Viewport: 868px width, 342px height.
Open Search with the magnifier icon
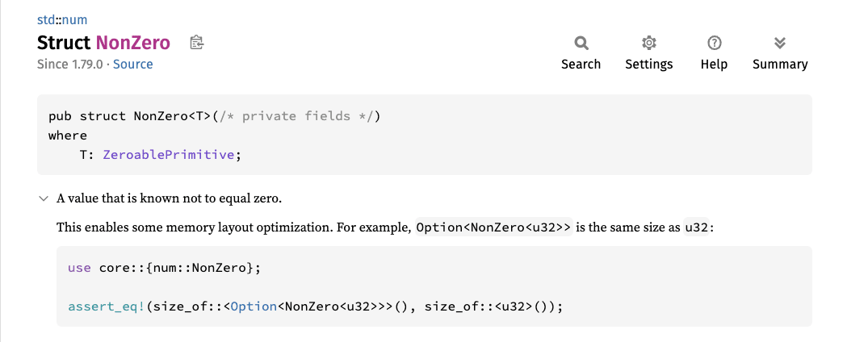(x=581, y=43)
